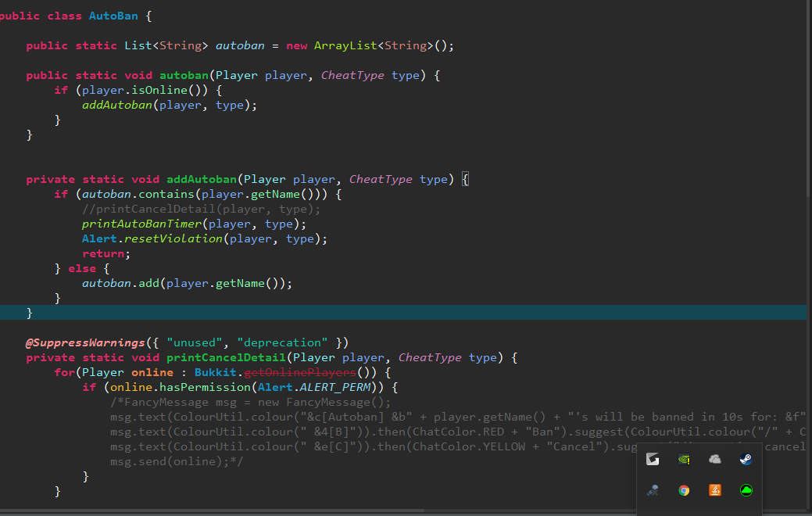Click the struck-through "getOnlinePlayers" call

tap(300, 372)
